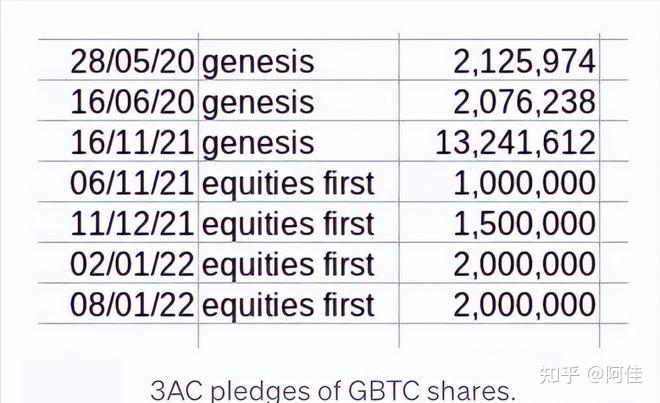This screenshot has height=403, width=660.
Task: Select equities first cell for 06/11/21
Action: click(x=298, y=181)
